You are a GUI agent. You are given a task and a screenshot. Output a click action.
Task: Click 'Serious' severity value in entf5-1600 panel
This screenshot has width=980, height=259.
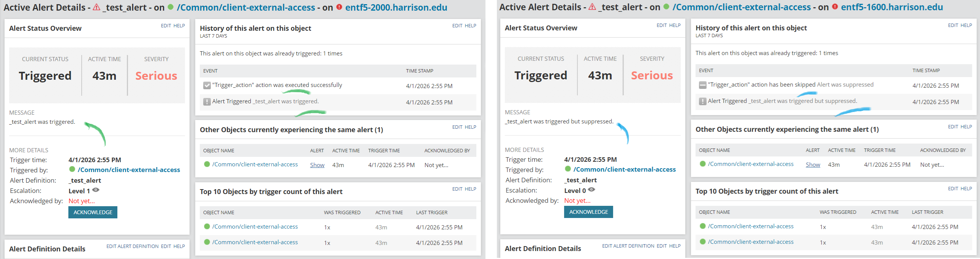pos(652,75)
